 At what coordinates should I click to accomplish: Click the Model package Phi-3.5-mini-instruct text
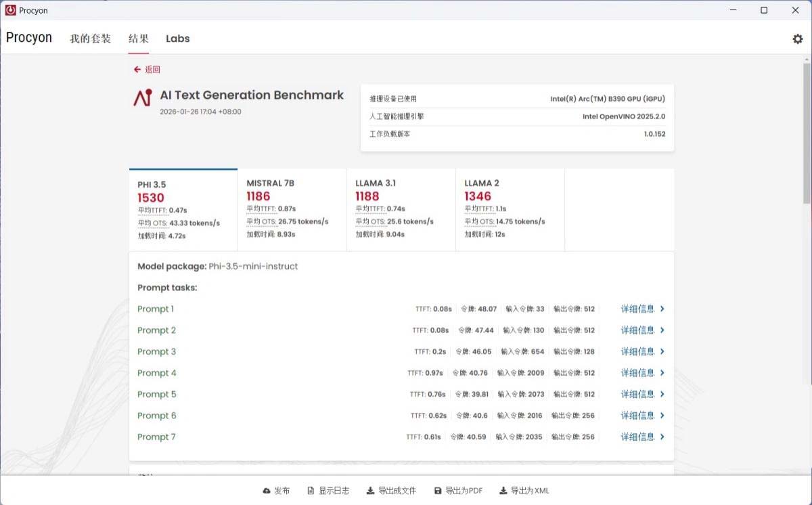217,266
